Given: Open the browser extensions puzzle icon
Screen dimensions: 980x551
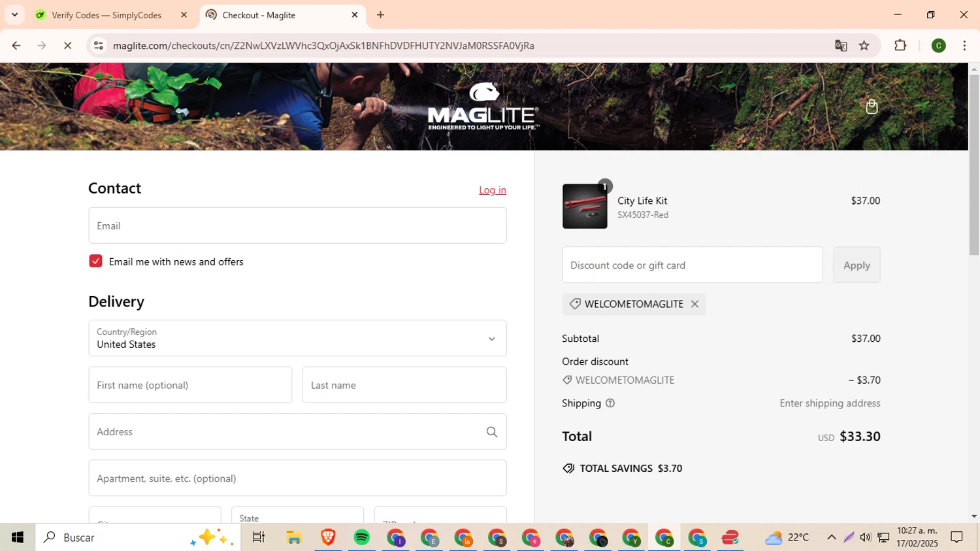Looking at the screenshot, I should click(x=900, y=46).
